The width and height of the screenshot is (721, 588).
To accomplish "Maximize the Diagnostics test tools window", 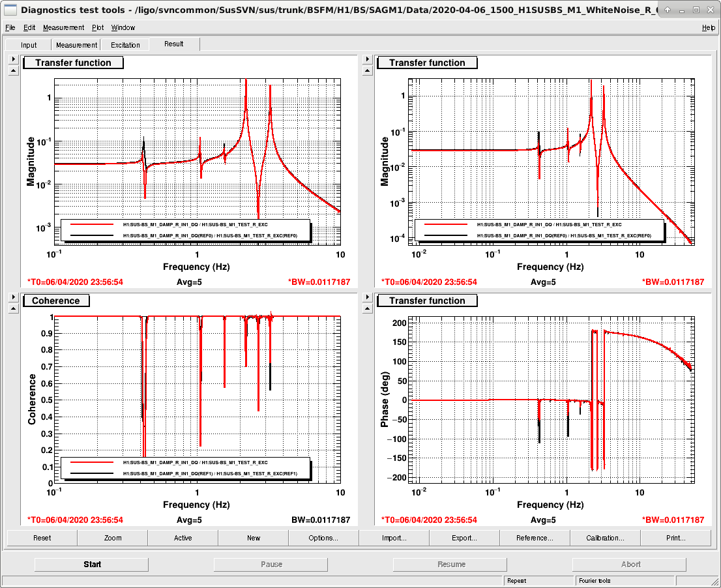I will [x=696, y=10].
